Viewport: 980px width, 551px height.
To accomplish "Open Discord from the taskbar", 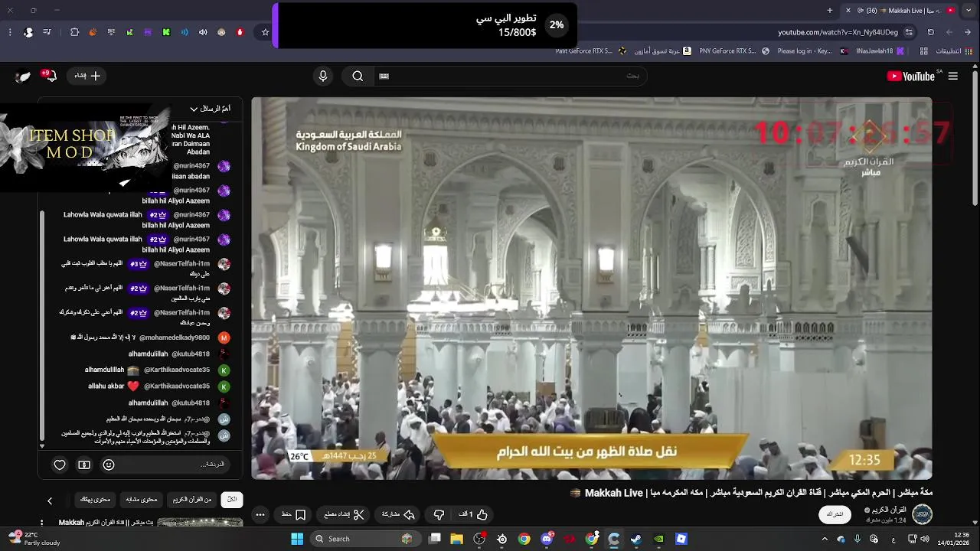I will coord(547,539).
